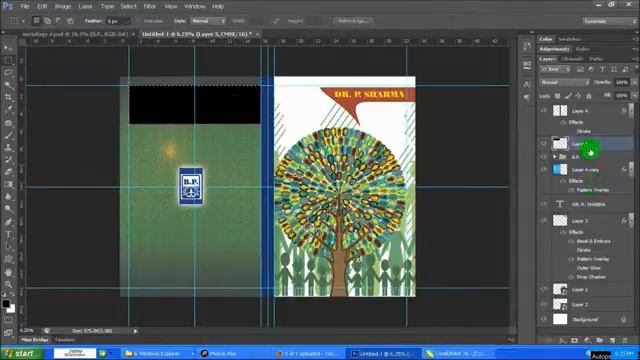Toggle Drop Shadow effect visibility on Layer 3

pyautogui.click(x=571, y=277)
